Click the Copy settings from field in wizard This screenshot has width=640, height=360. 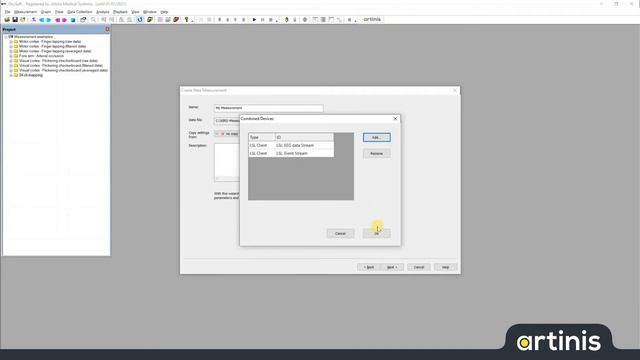pos(227,134)
